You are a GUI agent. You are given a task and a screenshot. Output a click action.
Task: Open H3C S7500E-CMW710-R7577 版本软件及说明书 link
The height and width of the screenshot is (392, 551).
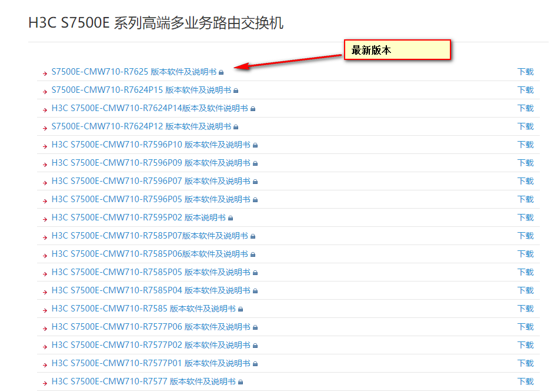click(x=143, y=382)
